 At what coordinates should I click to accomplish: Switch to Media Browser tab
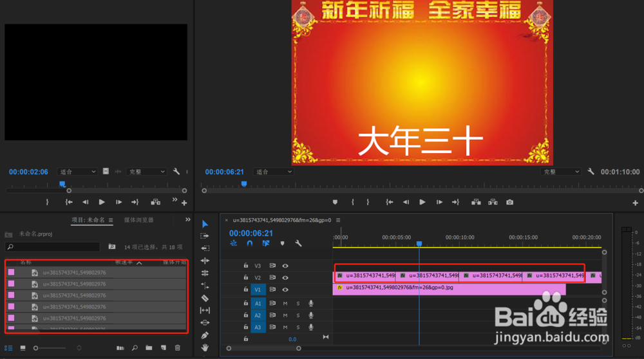click(x=139, y=220)
